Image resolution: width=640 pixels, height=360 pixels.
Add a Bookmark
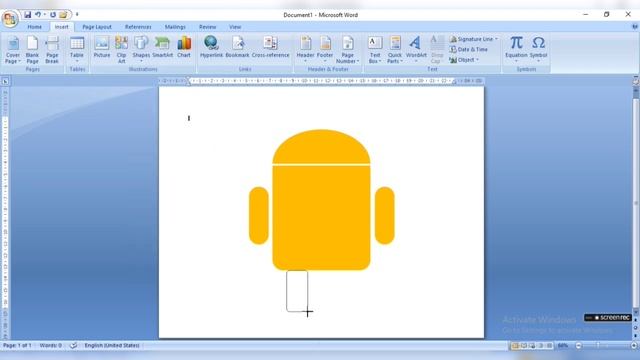(x=237, y=47)
